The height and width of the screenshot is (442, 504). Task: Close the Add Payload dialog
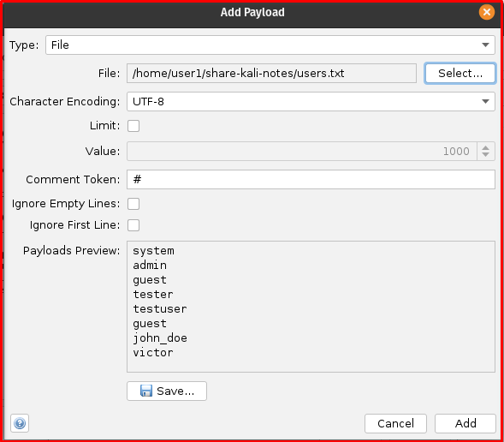coord(487,12)
